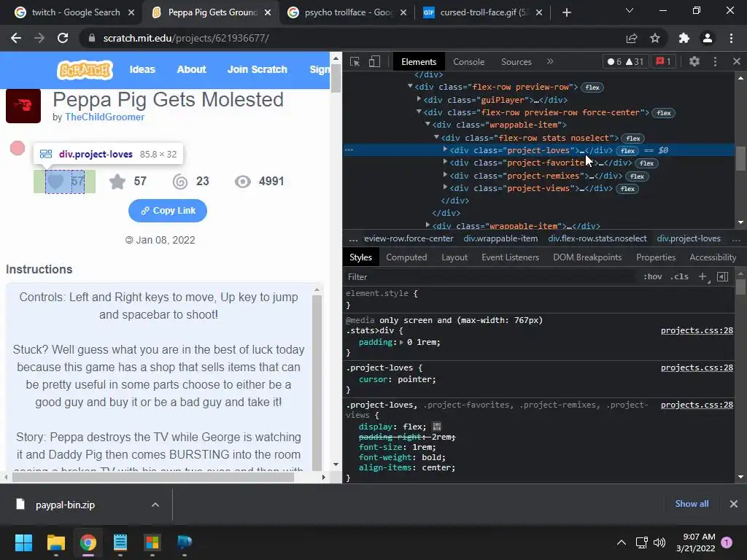This screenshot has width=747, height=560.
Task: Click the views eye icon showing 4991
Action: click(x=242, y=182)
